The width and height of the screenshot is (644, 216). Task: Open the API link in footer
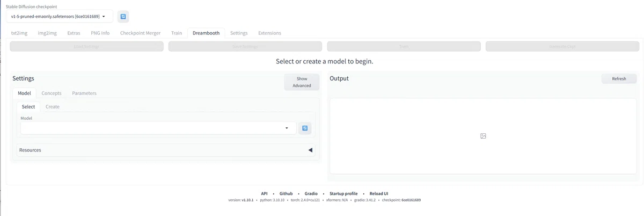264,193
